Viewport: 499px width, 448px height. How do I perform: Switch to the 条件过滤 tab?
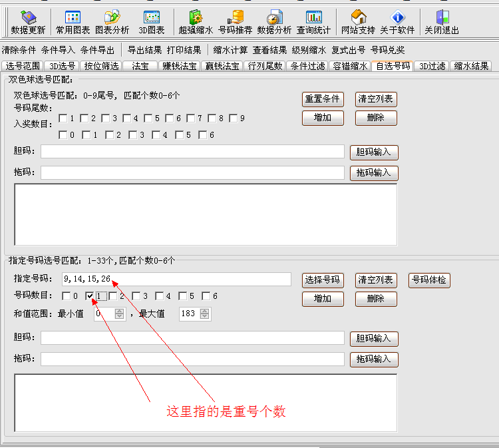pyautogui.click(x=307, y=66)
